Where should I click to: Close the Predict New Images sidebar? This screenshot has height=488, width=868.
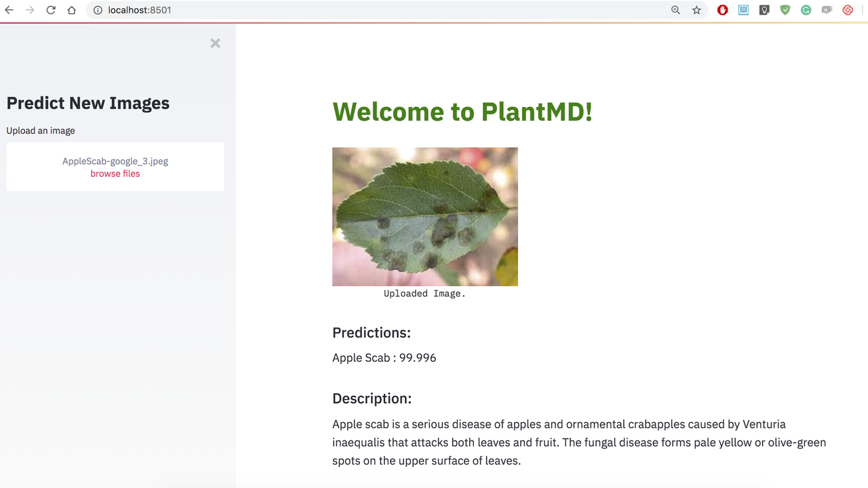click(x=215, y=43)
